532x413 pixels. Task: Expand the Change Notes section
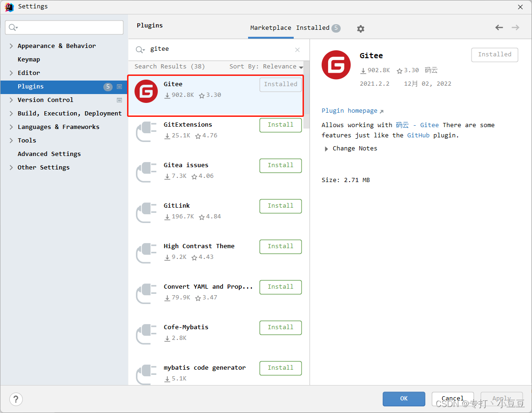pyautogui.click(x=326, y=149)
